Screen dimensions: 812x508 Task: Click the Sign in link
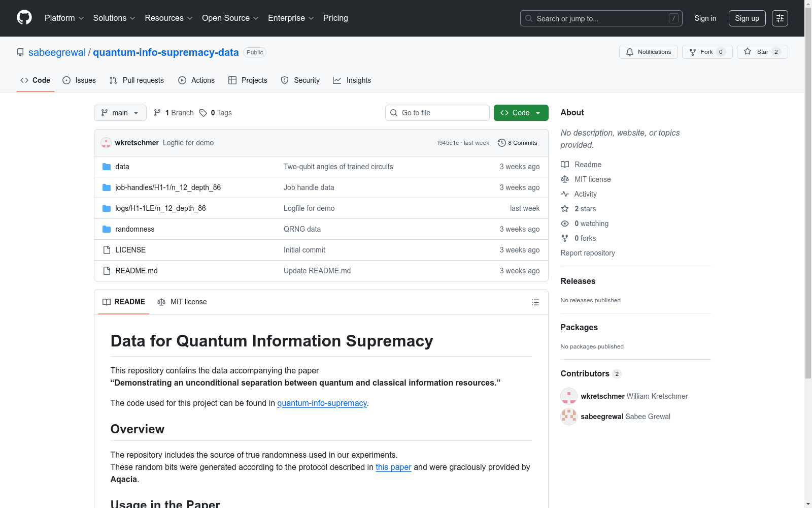click(x=705, y=18)
